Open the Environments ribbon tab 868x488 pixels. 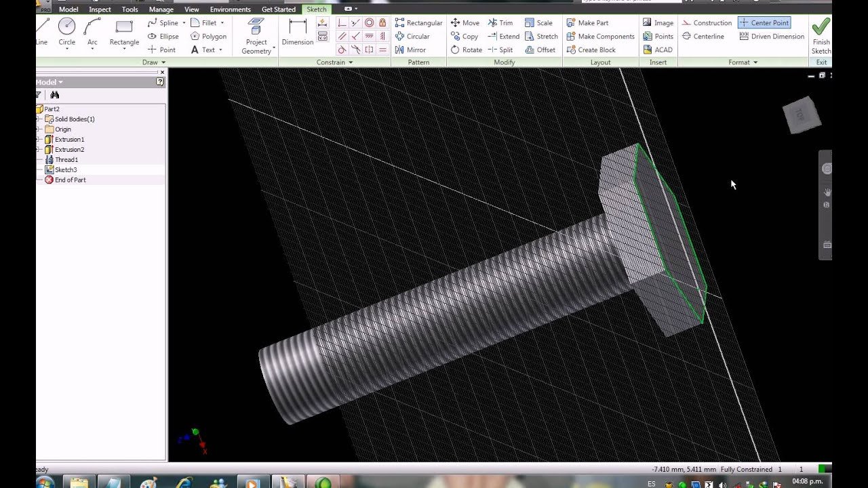point(230,9)
